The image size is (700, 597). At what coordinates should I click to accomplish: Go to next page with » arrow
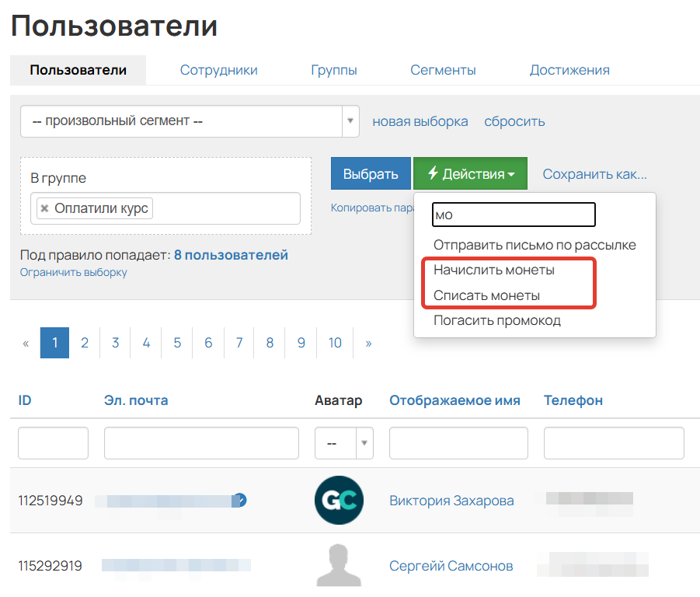click(x=368, y=343)
